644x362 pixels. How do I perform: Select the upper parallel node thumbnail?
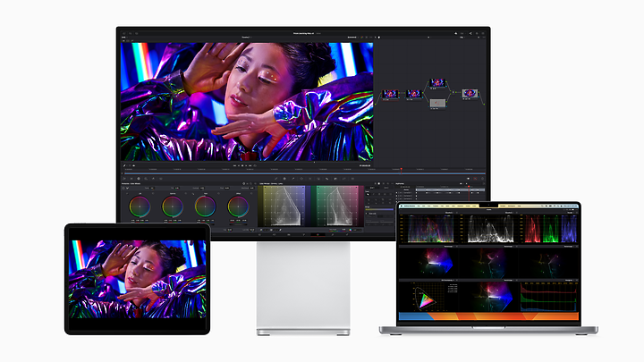[x=437, y=83]
